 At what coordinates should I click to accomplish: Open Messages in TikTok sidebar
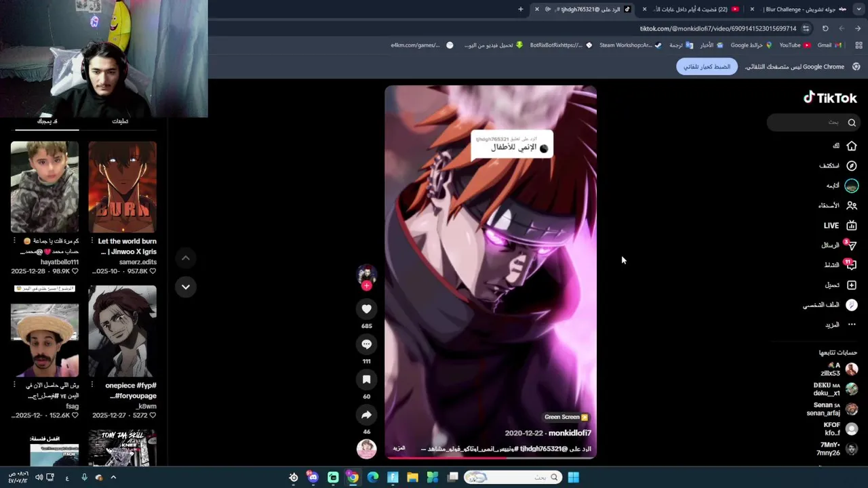coord(839,245)
